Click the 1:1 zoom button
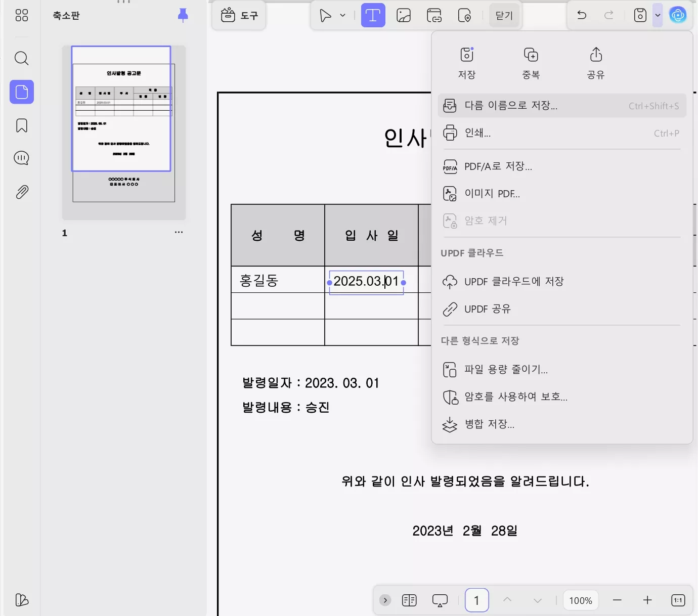Screen dimensions: 698x616 click(x=678, y=600)
